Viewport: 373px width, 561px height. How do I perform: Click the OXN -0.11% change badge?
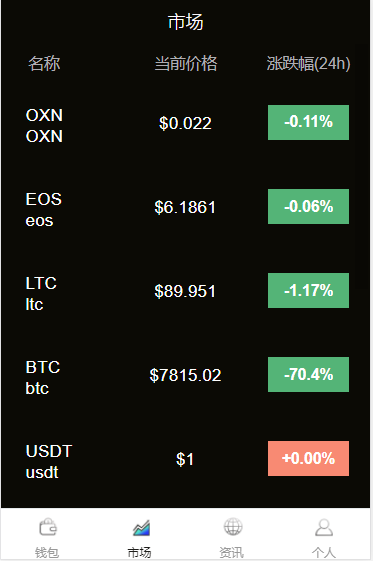pos(308,122)
